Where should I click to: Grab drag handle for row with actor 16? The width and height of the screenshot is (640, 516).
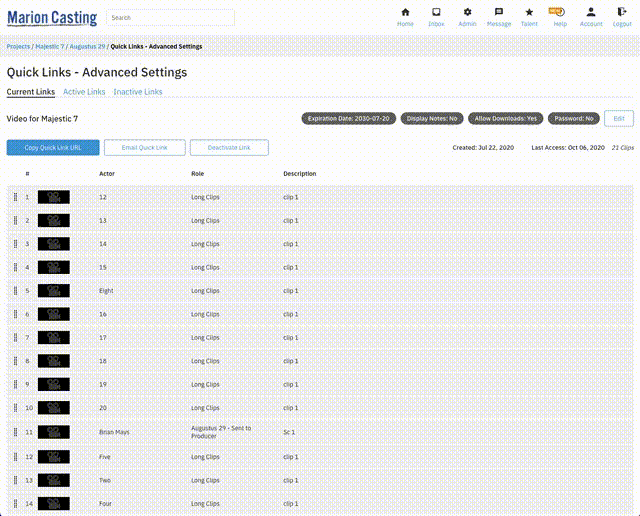pyautogui.click(x=16, y=314)
